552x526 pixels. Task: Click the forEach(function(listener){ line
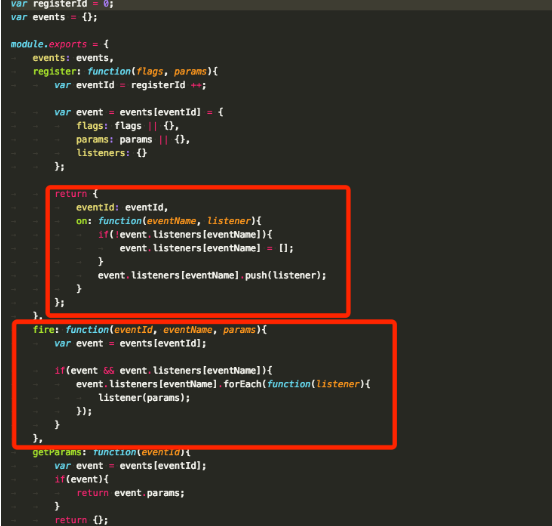tap(223, 384)
